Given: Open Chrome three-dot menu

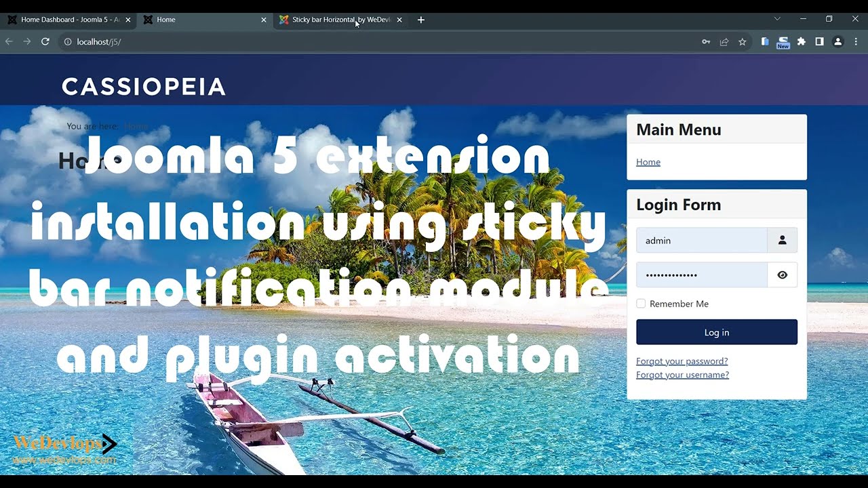Looking at the screenshot, I should [x=856, y=41].
